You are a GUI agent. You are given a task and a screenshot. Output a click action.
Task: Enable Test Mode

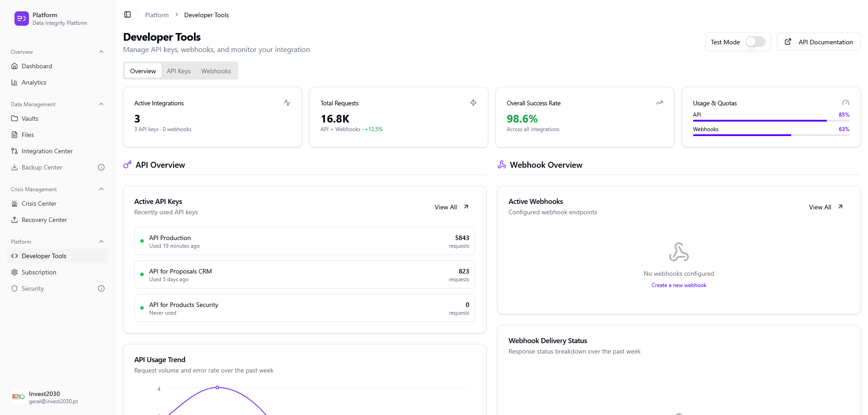[x=754, y=42]
